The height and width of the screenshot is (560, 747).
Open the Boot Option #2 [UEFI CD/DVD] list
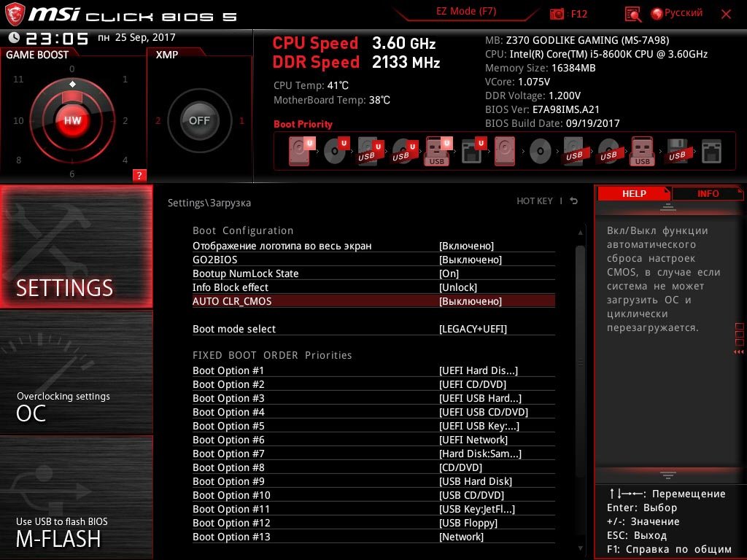click(473, 384)
